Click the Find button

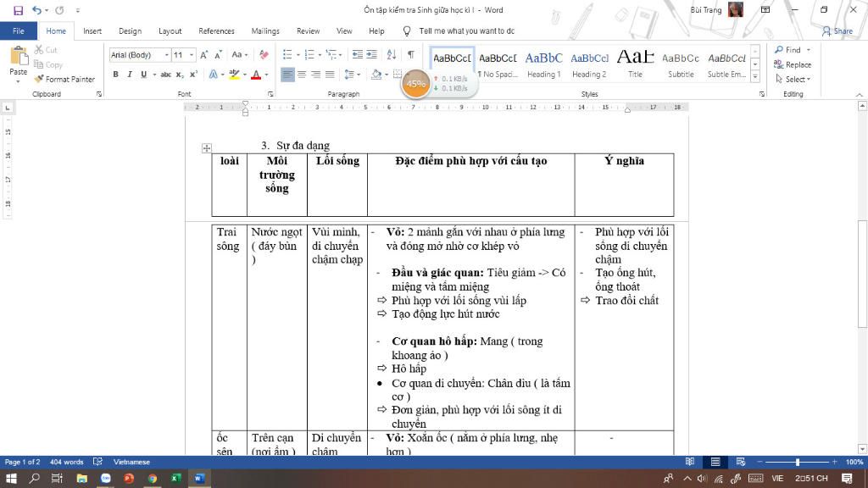click(x=787, y=50)
